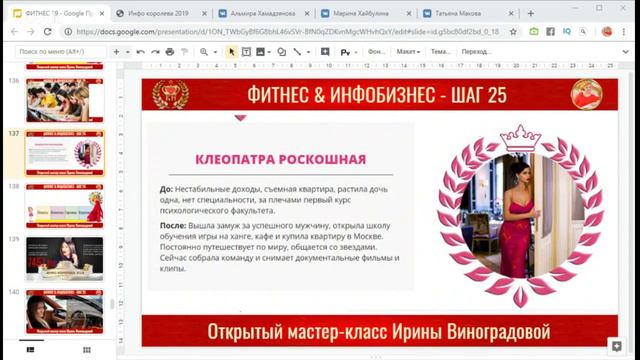Close the Марина Хайбулина tab
The image size is (640, 360).
click(x=409, y=13)
